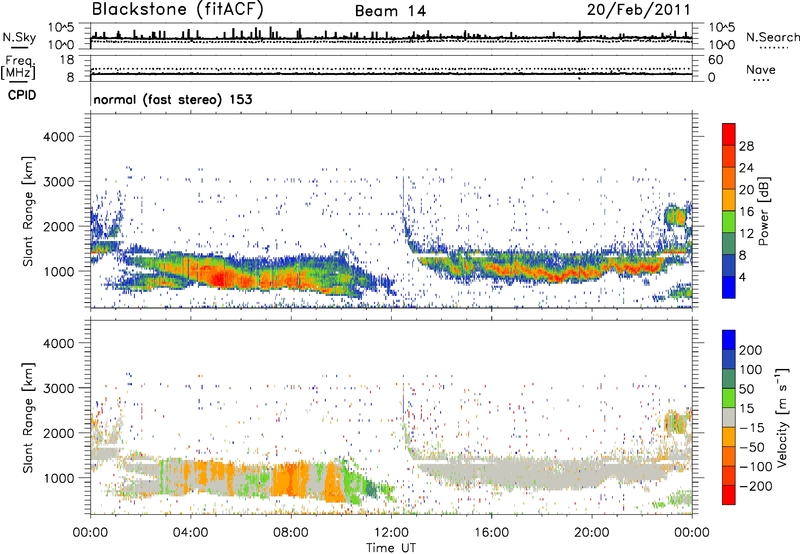This screenshot has height=554, width=800.
Task: Click the 'Power [dB]' color bar title
Action: click(764, 211)
